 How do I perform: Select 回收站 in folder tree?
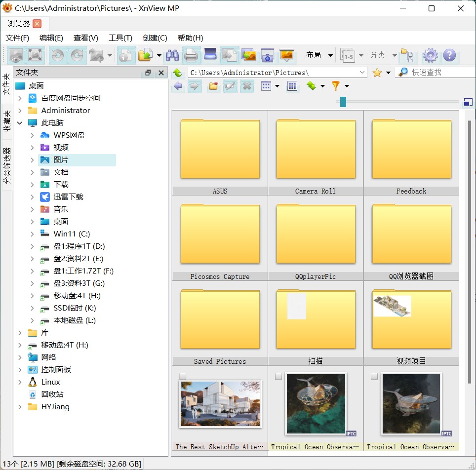(52, 394)
